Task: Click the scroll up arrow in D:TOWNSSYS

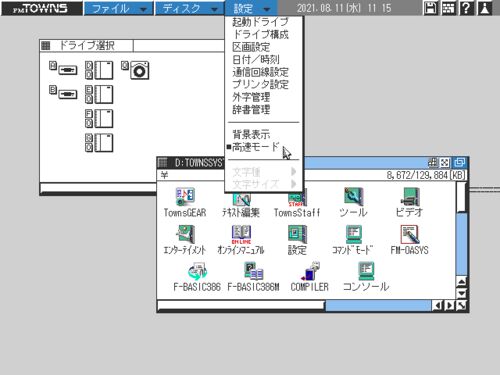Action: coord(462,282)
